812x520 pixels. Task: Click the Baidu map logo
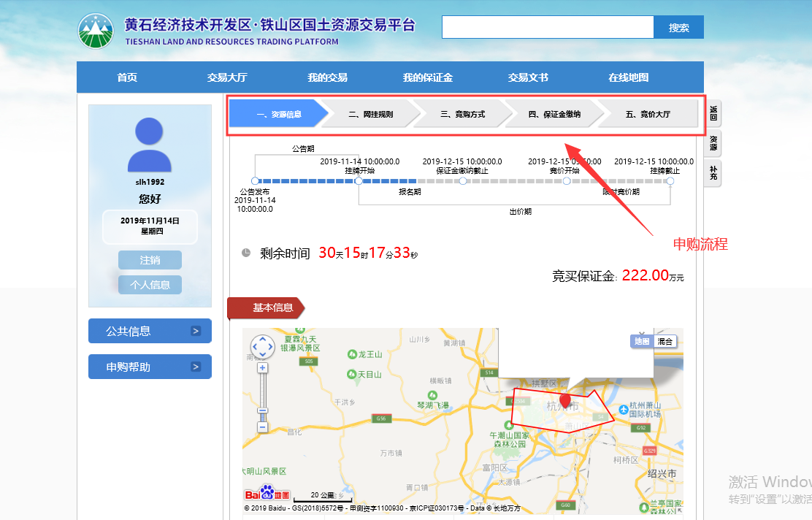[267, 494]
